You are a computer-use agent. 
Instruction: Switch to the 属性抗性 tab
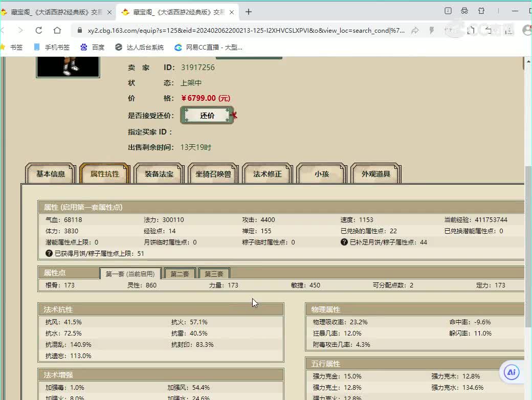105,174
